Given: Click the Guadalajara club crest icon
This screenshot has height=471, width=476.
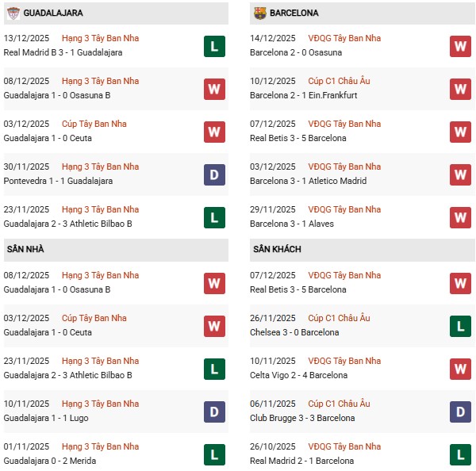Looking at the screenshot, I should (x=12, y=13).
